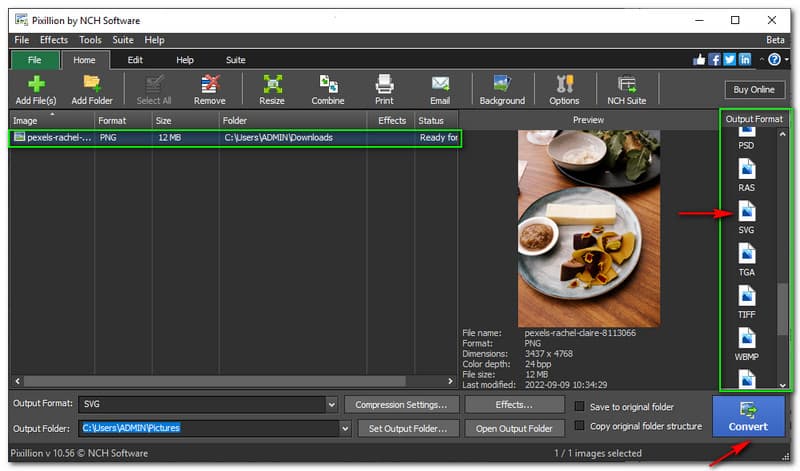
Task: Select SVG in the Output Format list
Action: 746,217
